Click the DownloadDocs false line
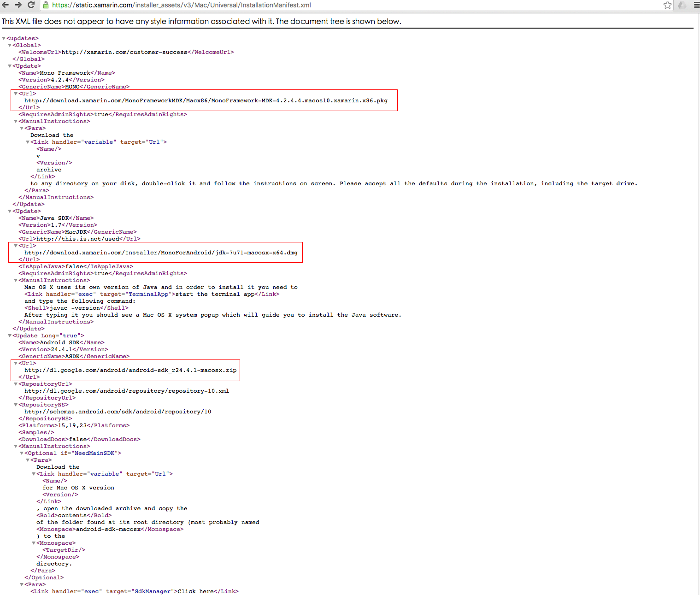 coord(79,440)
